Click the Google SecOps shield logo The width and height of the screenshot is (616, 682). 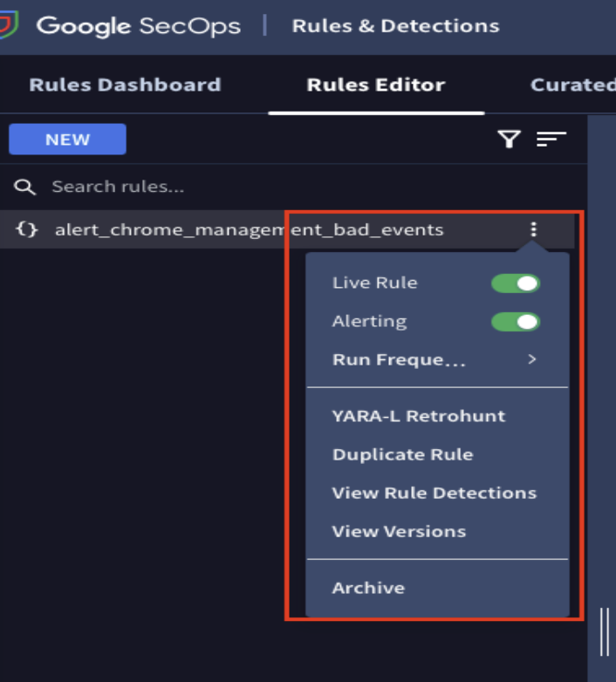click(x=9, y=25)
